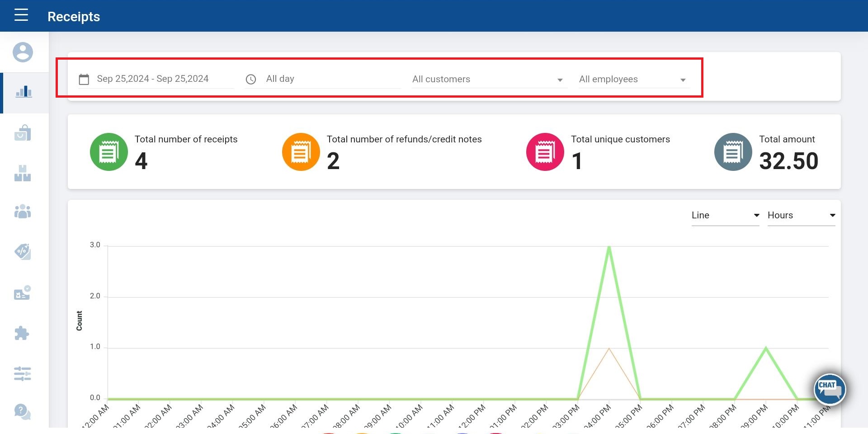Click the green Total number of receipts icon
Screen dimensions: 868x434
coord(109,152)
